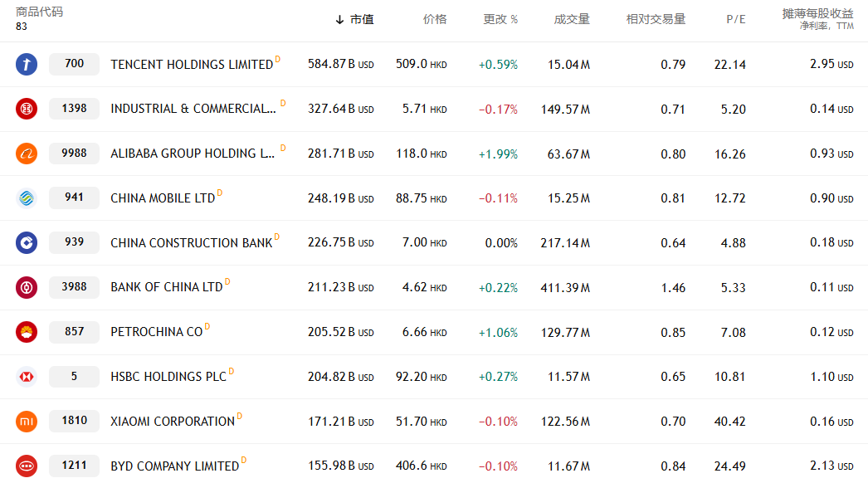Open ticker 700 symbol tag
This screenshot has height=483, width=868.
[74, 64]
